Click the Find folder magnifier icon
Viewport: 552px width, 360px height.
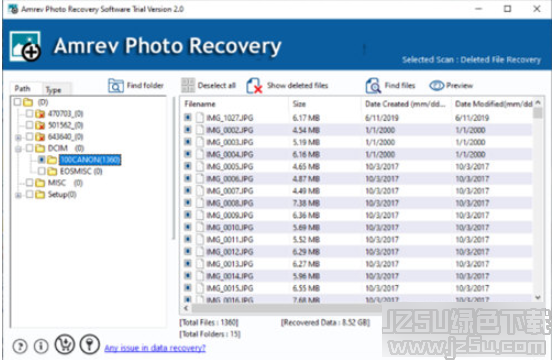pyautogui.click(x=115, y=86)
